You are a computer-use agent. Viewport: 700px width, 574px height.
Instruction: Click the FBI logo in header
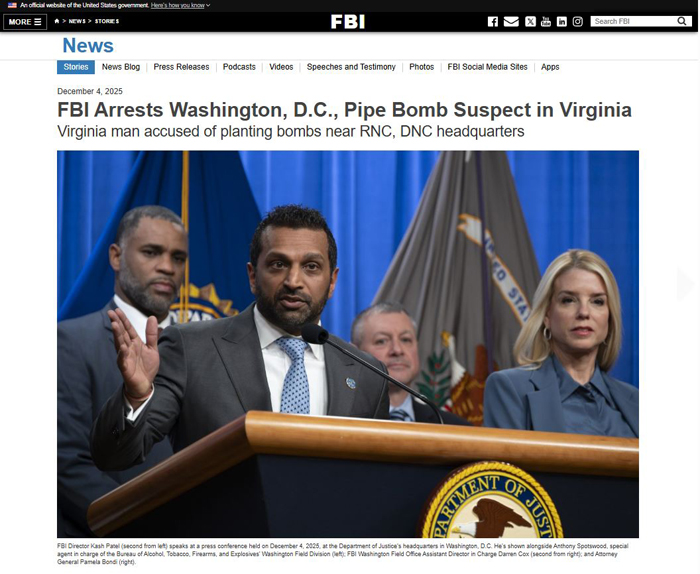[348, 21]
